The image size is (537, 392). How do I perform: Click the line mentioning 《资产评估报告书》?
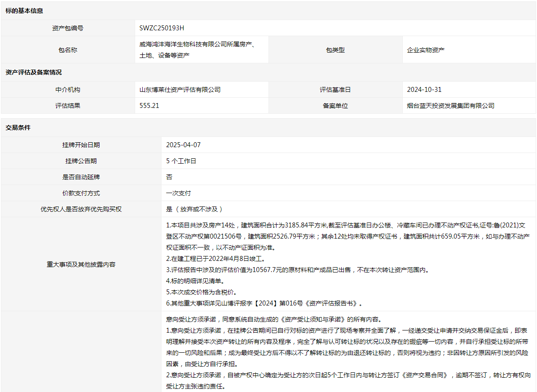coord(264,303)
